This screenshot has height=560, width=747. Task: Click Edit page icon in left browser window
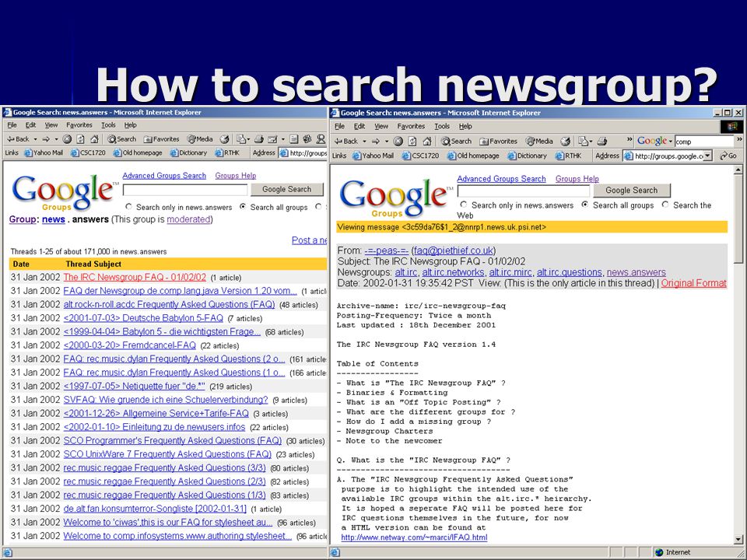[272, 139]
